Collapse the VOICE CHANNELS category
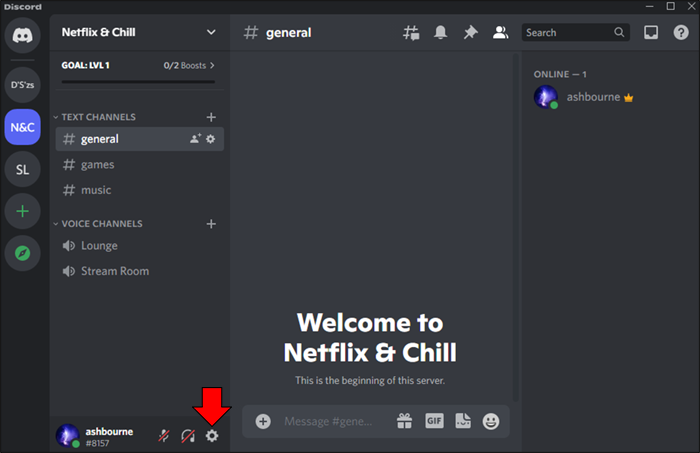700x453 pixels. click(x=98, y=224)
